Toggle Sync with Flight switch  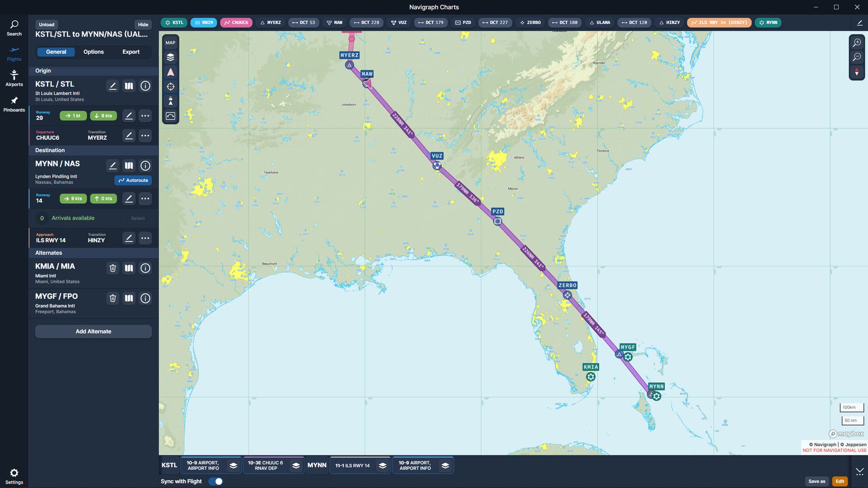tap(216, 481)
